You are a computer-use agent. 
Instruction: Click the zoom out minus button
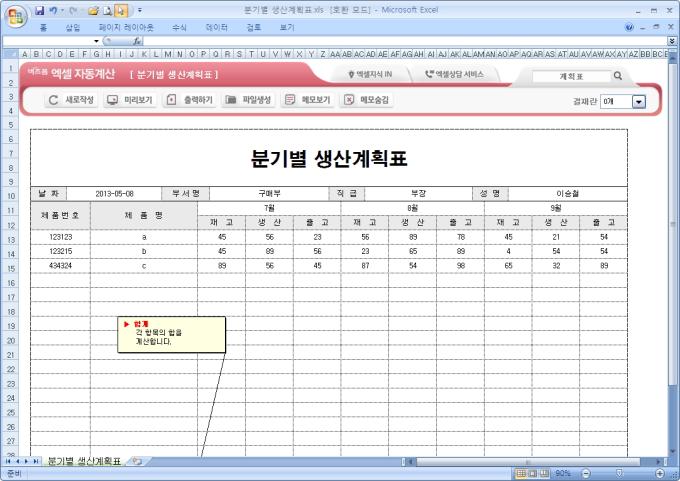(x=585, y=473)
